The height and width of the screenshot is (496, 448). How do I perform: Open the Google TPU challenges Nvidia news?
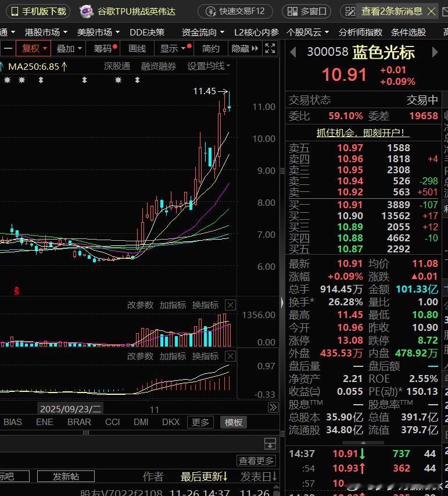tap(128, 12)
